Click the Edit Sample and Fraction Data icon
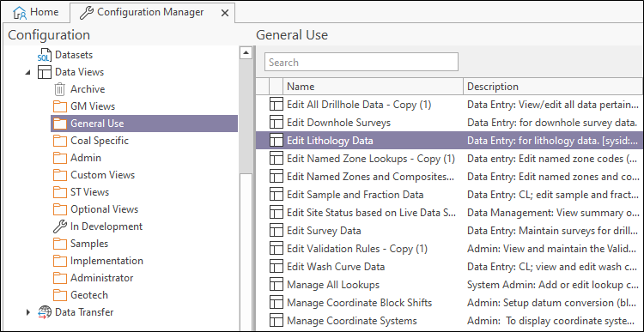644x332 pixels. (276, 195)
